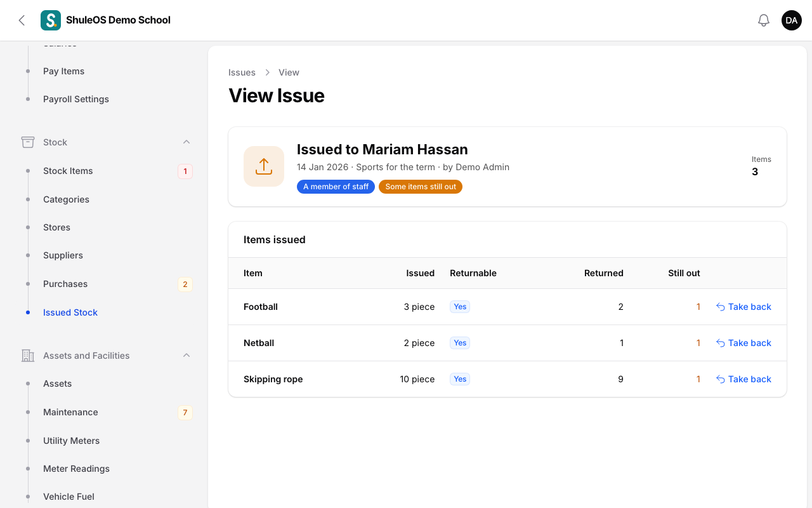
Task: Open Payroll Settings in the sidebar
Action: (x=76, y=99)
